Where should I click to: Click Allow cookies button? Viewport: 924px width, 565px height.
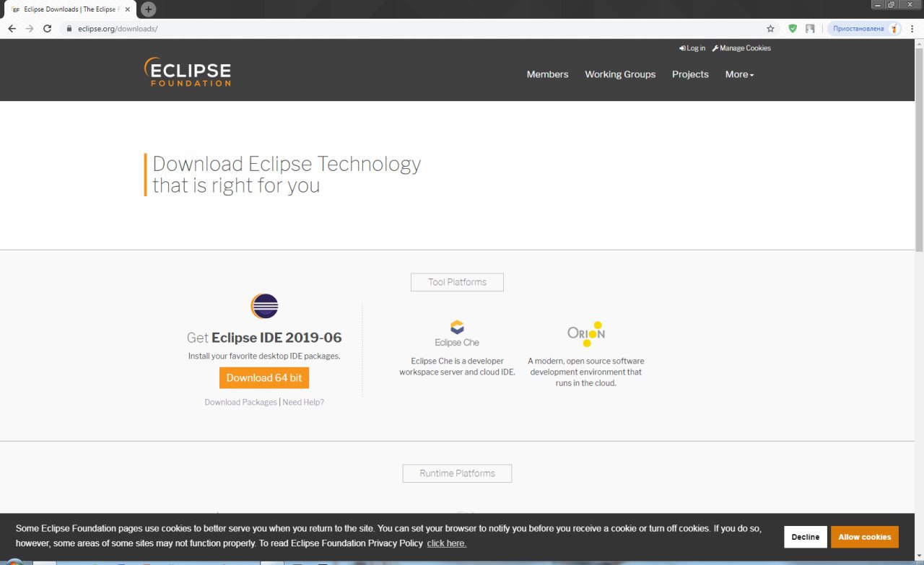tap(865, 537)
